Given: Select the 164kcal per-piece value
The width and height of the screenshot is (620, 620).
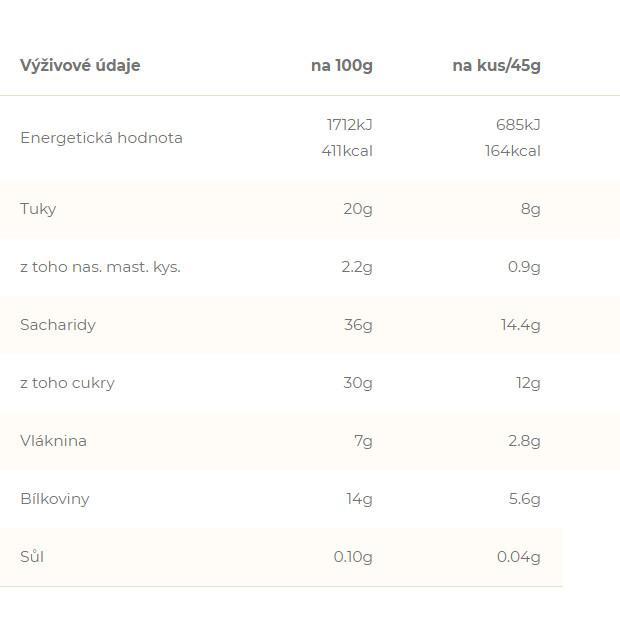Looking at the screenshot, I should pyautogui.click(x=512, y=151).
